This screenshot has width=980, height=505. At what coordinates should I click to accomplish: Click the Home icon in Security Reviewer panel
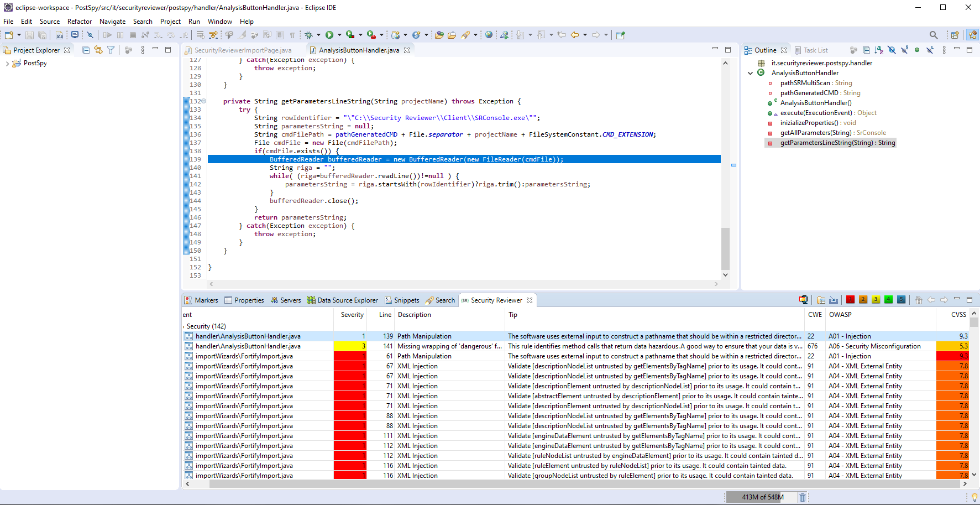tap(919, 299)
